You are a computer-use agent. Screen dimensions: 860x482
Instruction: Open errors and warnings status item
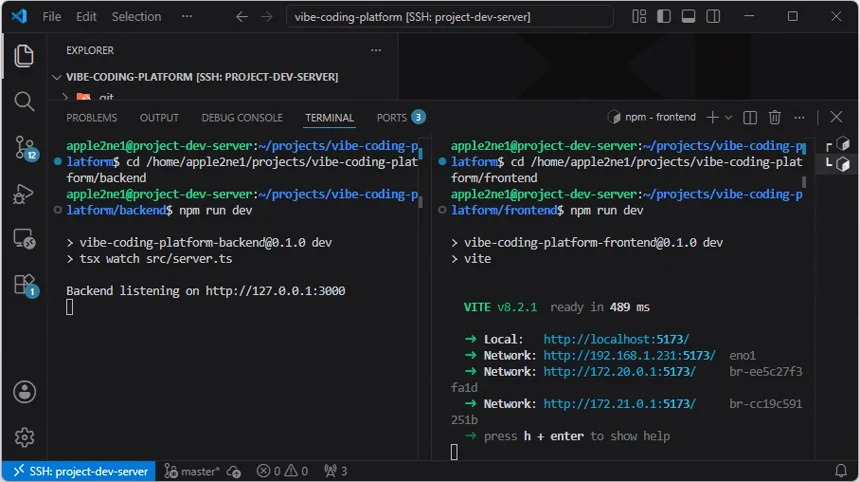[x=282, y=471]
